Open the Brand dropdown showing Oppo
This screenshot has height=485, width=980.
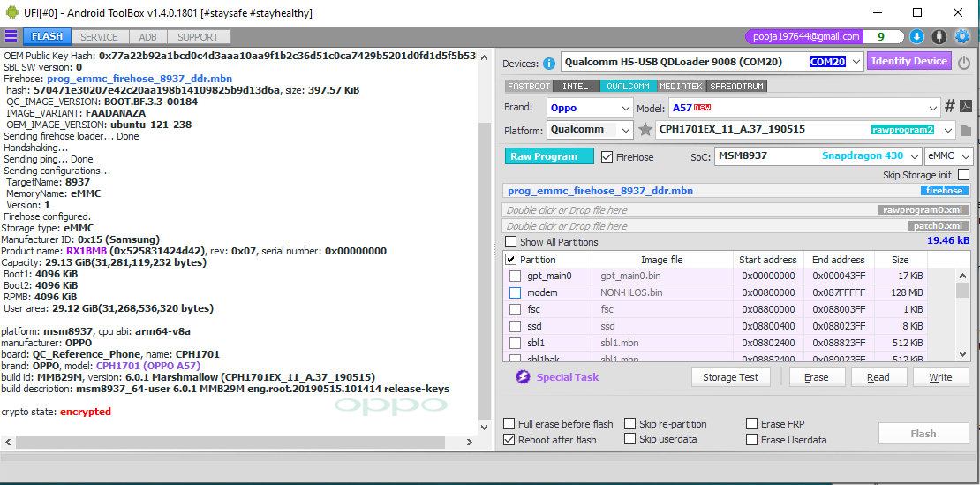pyautogui.click(x=590, y=108)
